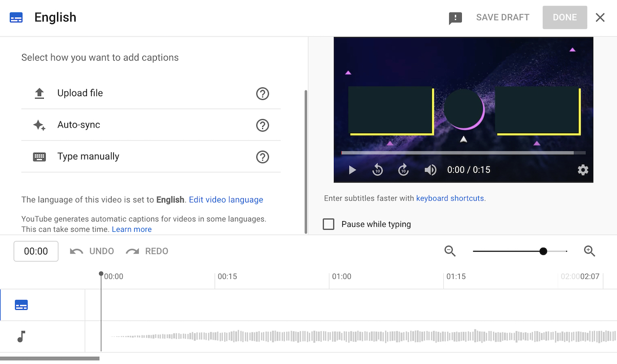Image resolution: width=617 pixels, height=364 pixels.
Task: Click the Save Draft button
Action: [502, 17]
